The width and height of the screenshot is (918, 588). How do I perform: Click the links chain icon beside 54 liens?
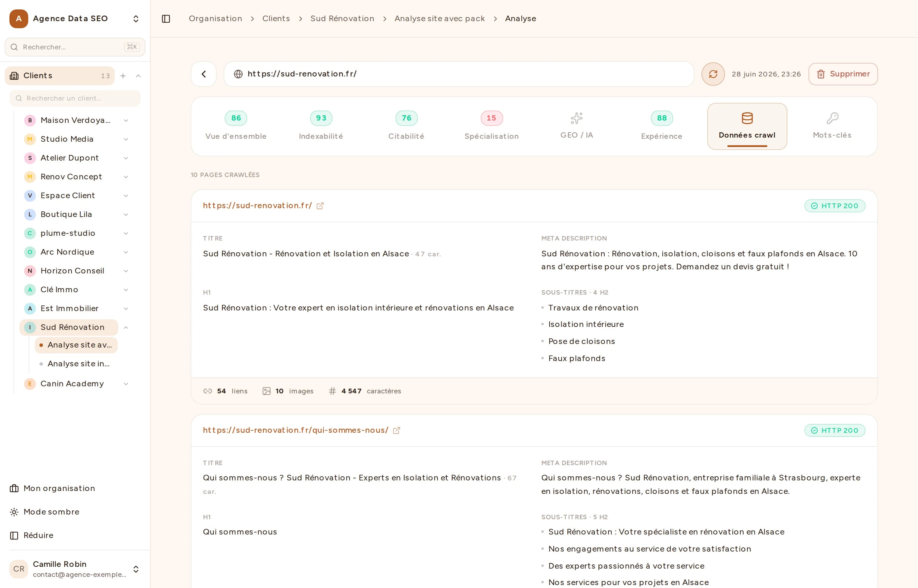(x=207, y=391)
